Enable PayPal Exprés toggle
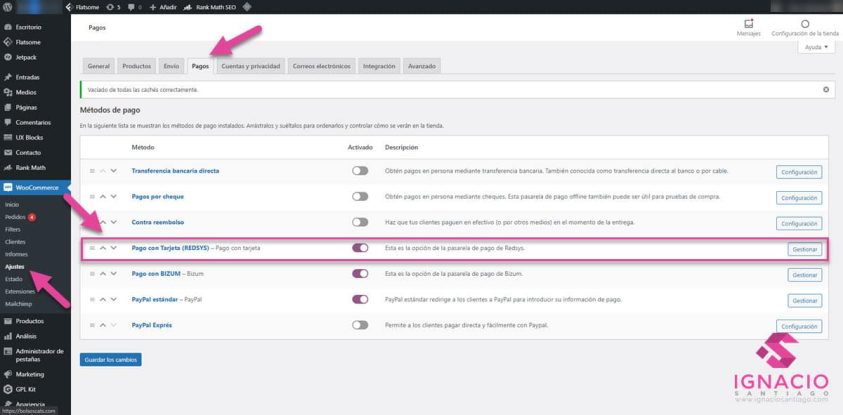The image size is (843, 415). (360, 325)
